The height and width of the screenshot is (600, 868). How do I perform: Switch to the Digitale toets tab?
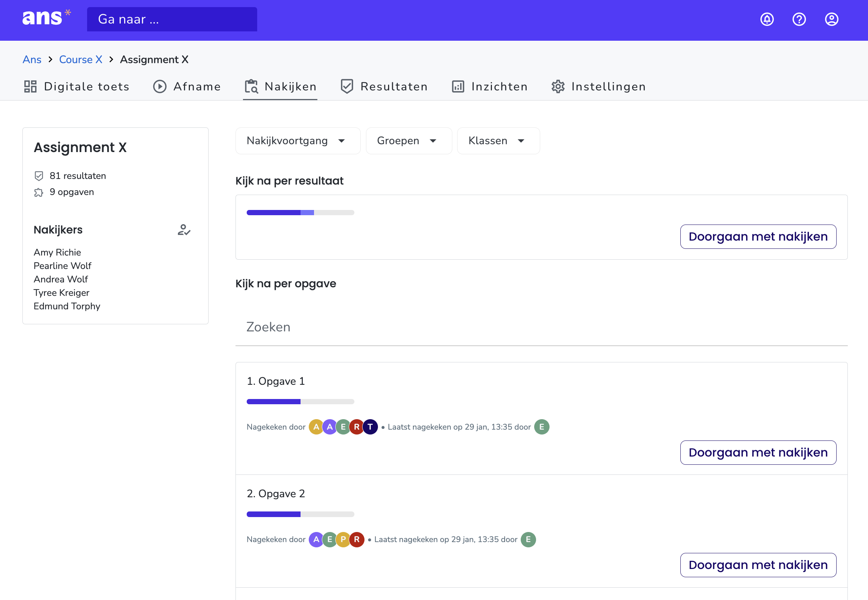(76, 86)
